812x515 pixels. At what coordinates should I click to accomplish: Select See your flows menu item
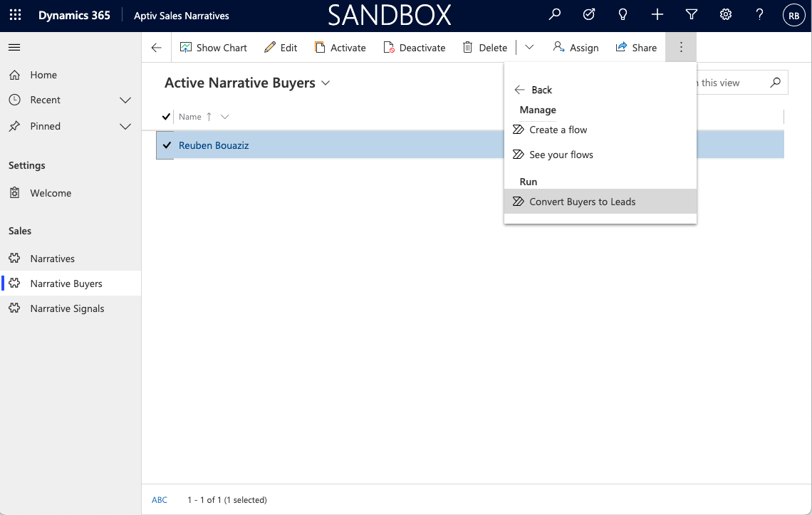pyautogui.click(x=600, y=155)
